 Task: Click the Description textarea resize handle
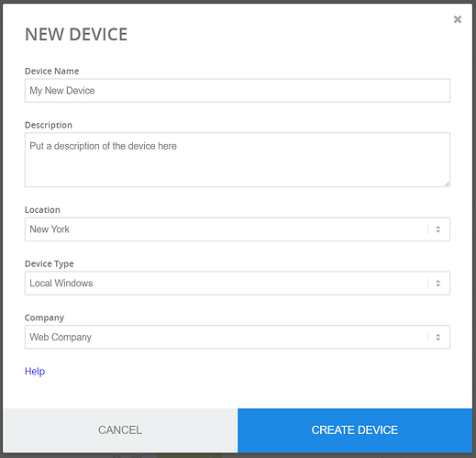tap(447, 184)
